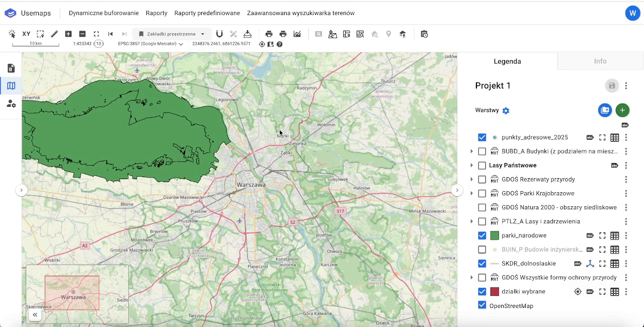Click the snapping magnet icon
The image size is (644, 327).
[x=219, y=34]
